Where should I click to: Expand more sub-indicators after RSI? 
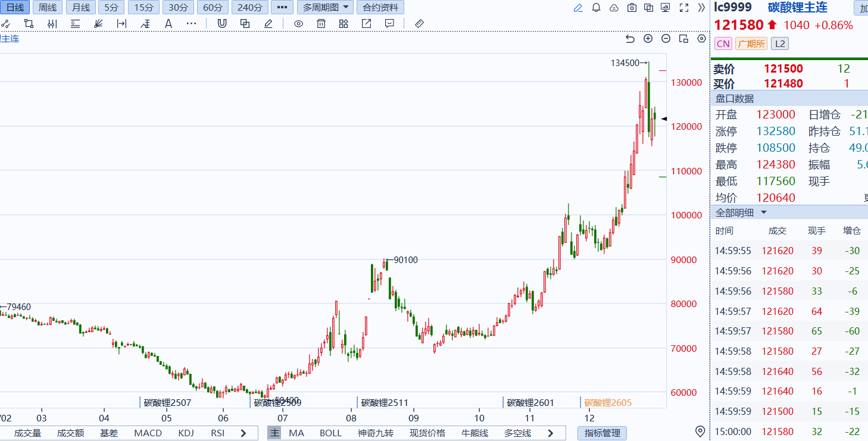click(243, 433)
